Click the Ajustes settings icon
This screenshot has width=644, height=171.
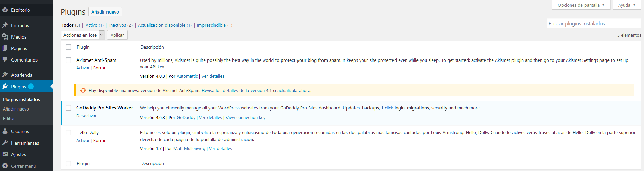coord(5,154)
